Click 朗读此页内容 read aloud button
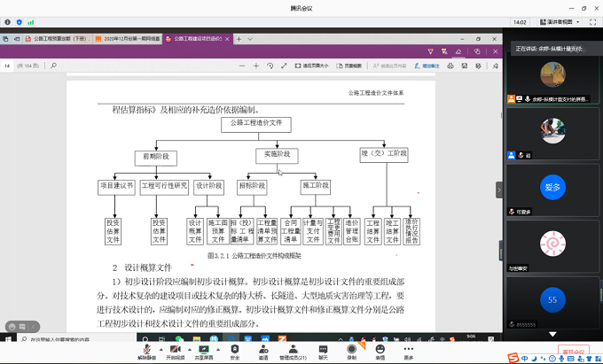Screen dimensions: 603x364 (389, 66)
